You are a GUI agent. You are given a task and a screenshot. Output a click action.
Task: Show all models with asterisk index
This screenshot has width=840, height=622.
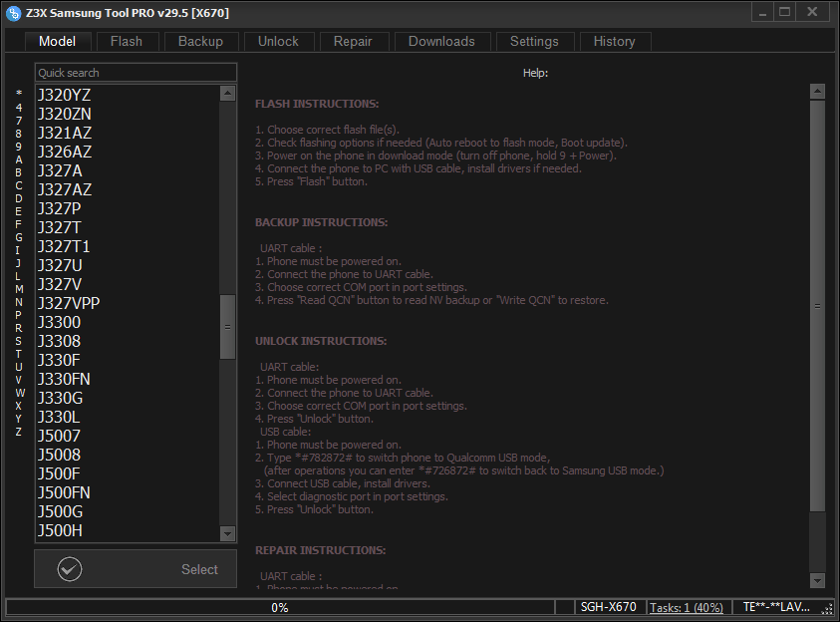click(x=19, y=94)
